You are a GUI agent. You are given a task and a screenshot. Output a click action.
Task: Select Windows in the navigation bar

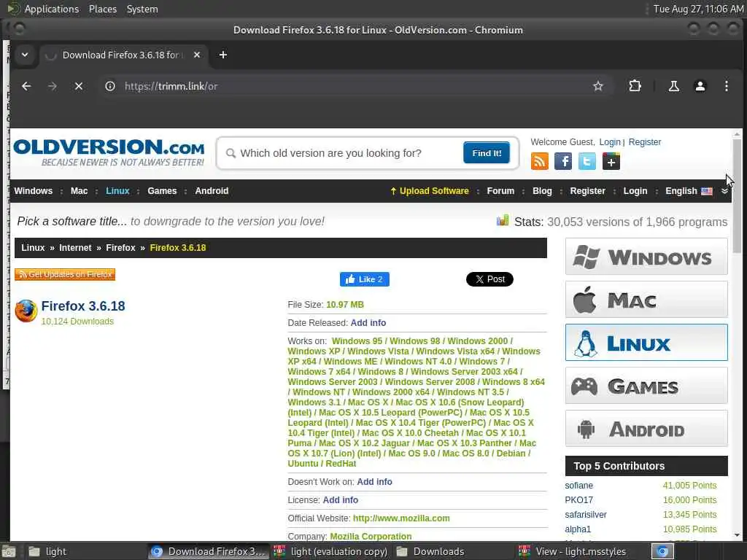click(x=34, y=191)
